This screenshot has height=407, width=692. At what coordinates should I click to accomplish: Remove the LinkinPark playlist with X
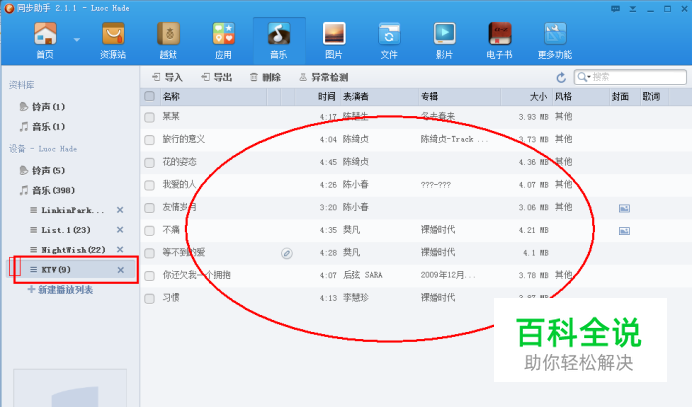[120, 210]
